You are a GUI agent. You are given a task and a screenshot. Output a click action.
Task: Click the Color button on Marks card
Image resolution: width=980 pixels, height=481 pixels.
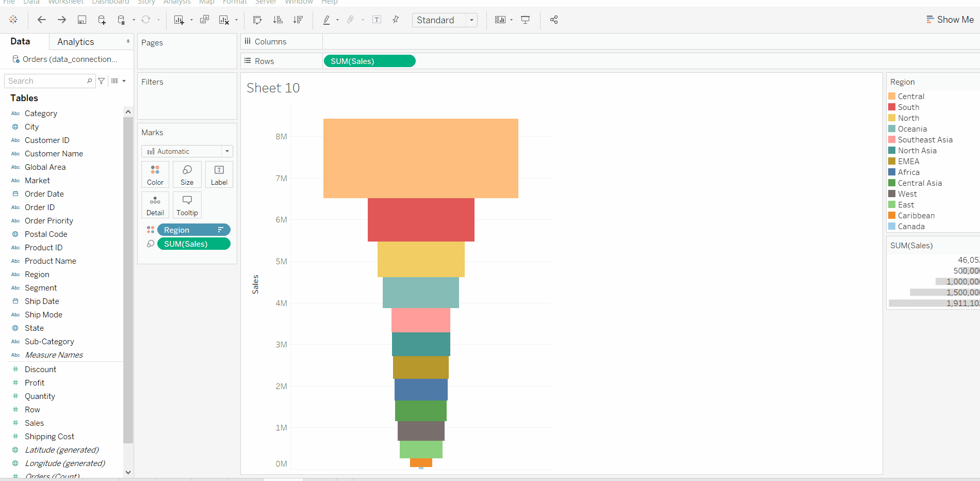[155, 174]
